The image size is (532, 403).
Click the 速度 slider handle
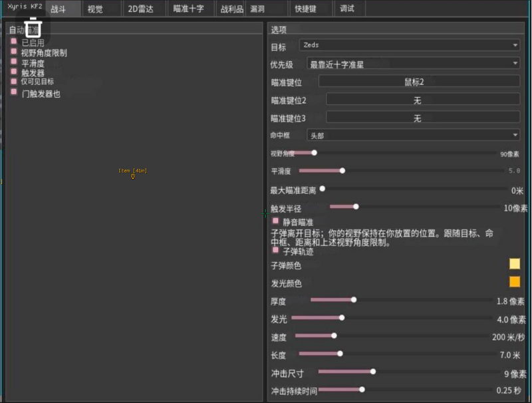click(334, 336)
